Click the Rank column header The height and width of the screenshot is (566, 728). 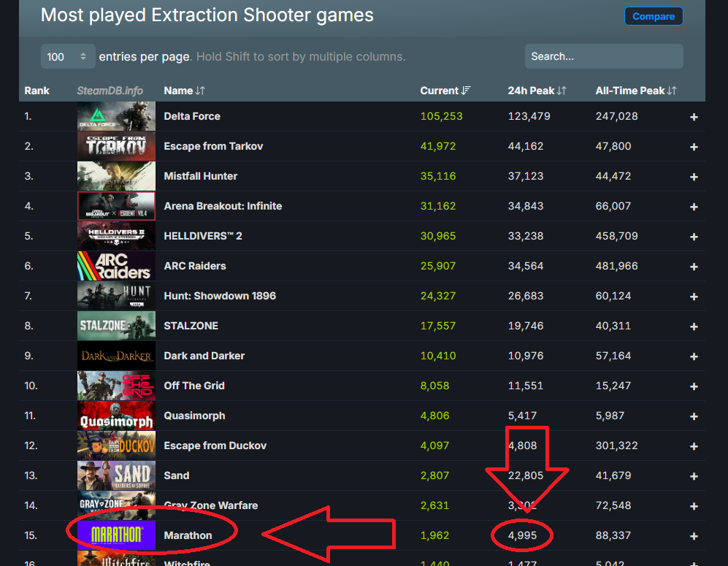[x=37, y=91]
